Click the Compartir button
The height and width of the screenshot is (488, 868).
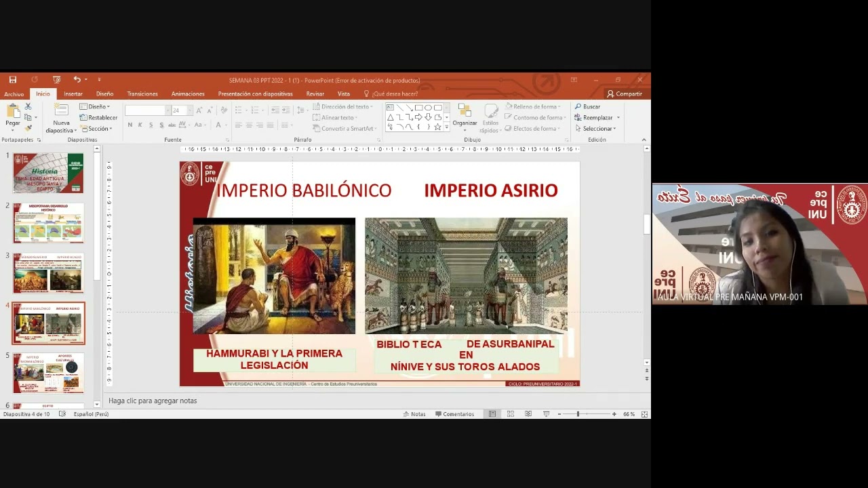625,94
